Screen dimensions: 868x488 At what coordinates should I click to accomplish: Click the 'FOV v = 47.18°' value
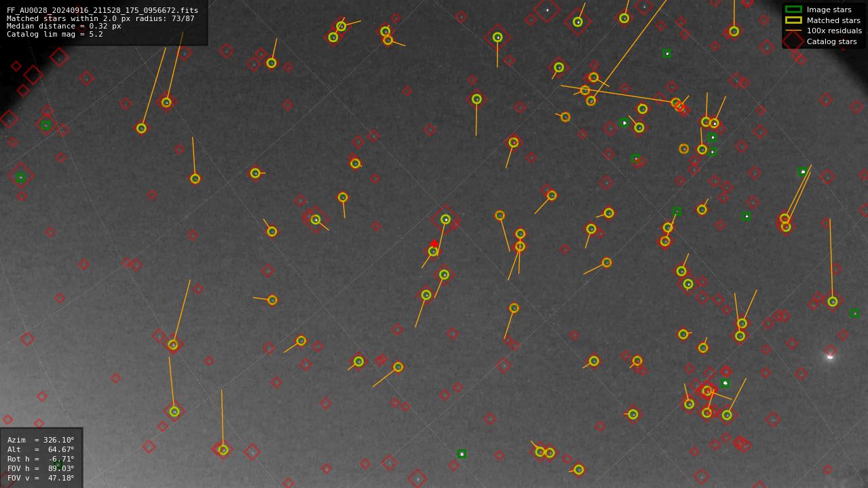[41, 478]
